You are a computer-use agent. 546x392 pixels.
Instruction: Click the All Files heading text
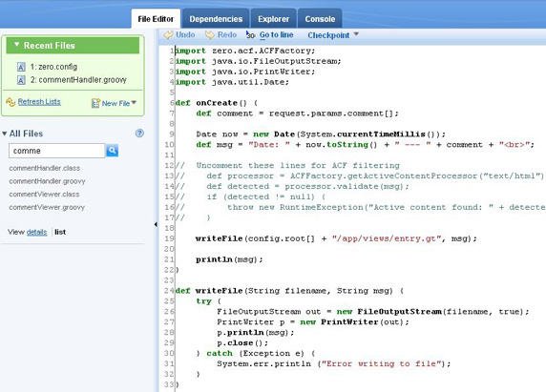[26, 134]
